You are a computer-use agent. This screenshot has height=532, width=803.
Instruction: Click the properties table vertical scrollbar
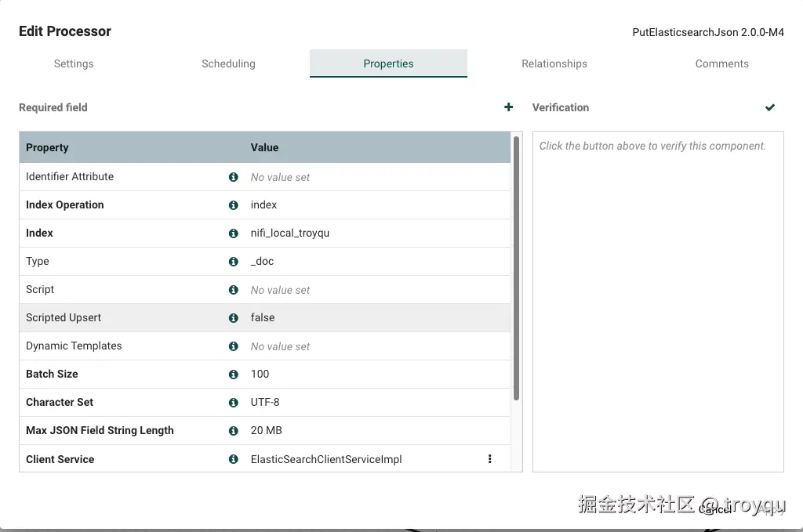[516, 266]
